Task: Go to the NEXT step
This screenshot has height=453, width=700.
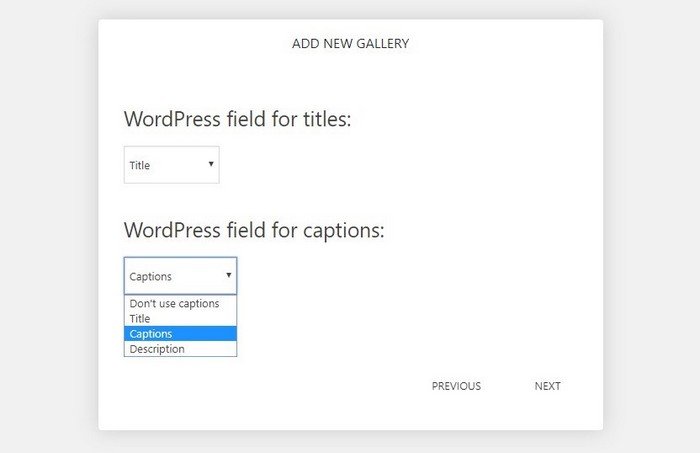Action: (x=547, y=386)
